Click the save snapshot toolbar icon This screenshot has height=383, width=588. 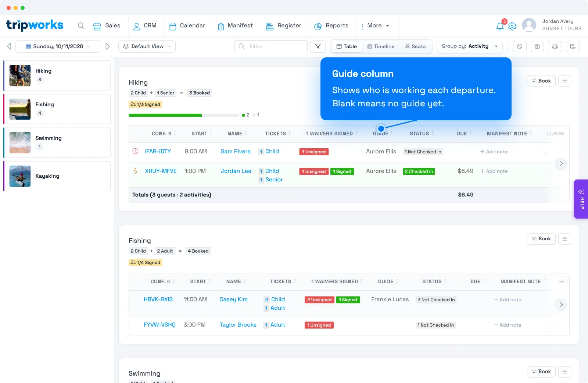537,46
